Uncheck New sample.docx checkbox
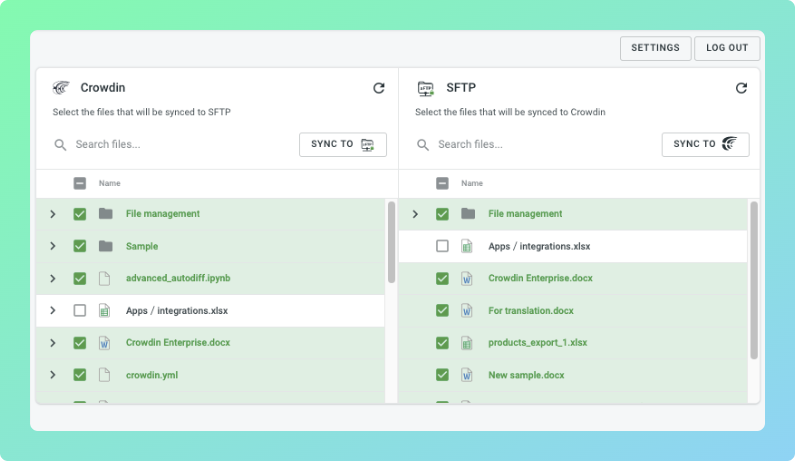Screen dimensions: 795x461 click(442, 375)
